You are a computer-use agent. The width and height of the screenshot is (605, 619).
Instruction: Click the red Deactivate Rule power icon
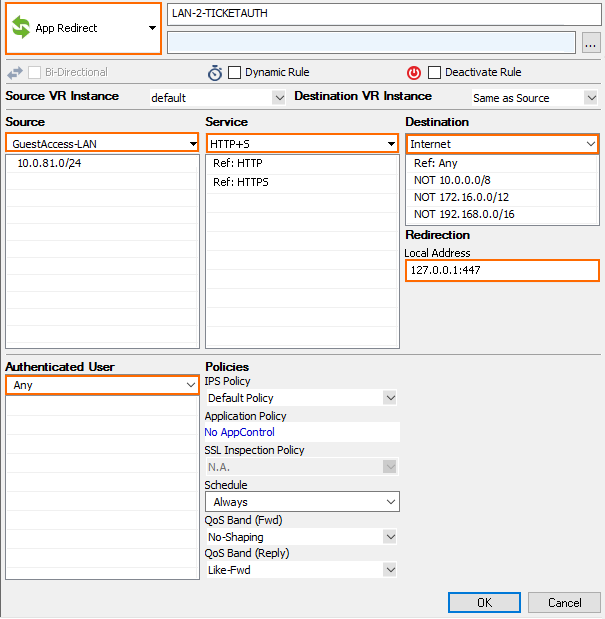[414, 73]
